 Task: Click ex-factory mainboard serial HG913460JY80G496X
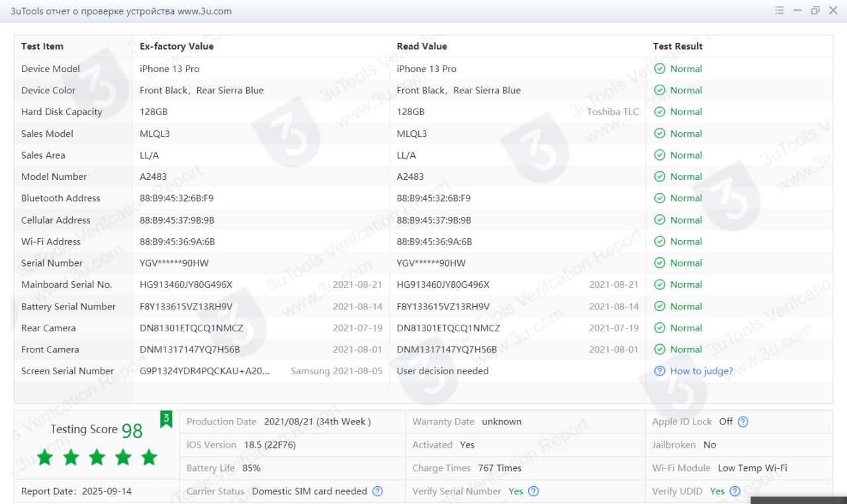point(186,284)
